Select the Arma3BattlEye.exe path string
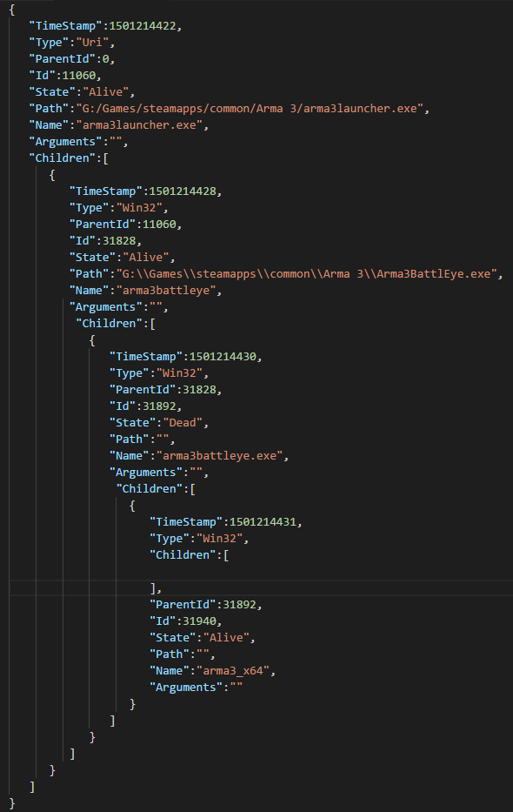Image resolution: width=513 pixels, height=812 pixels. [x=307, y=274]
